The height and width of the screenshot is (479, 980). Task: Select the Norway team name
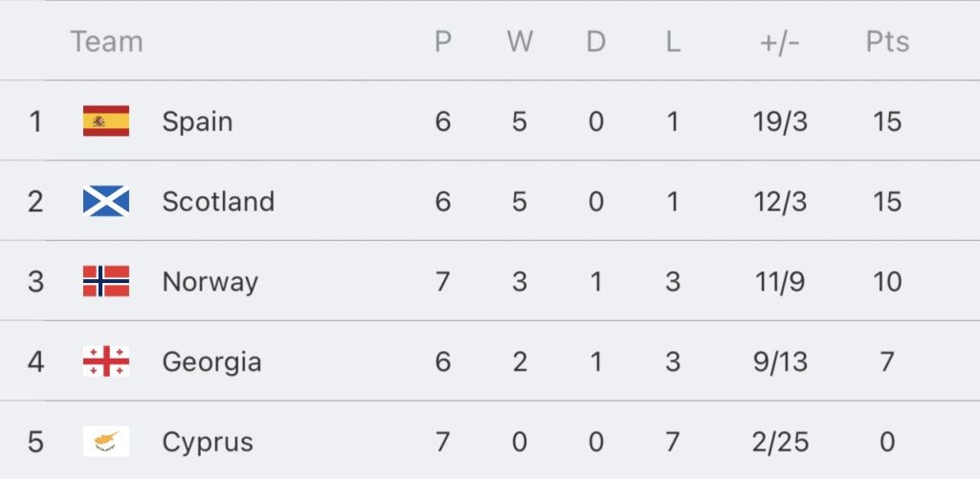coord(210,282)
